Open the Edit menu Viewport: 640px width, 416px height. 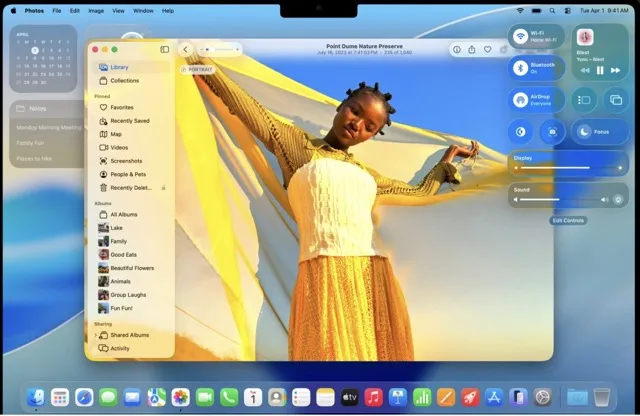pos(75,11)
